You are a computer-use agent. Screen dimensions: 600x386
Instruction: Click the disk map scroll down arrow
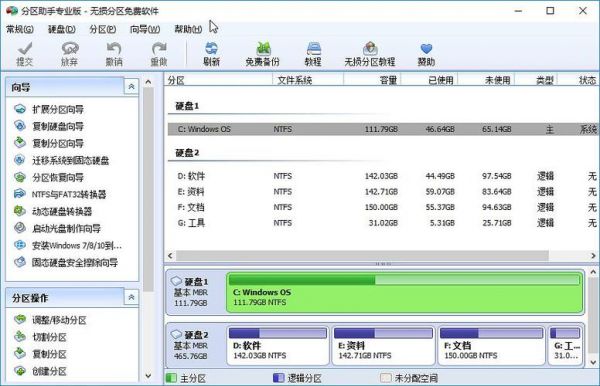[593, 362]
